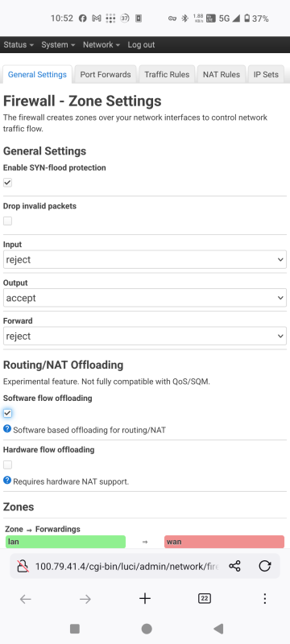Open the Network menu

coord(101,45)
